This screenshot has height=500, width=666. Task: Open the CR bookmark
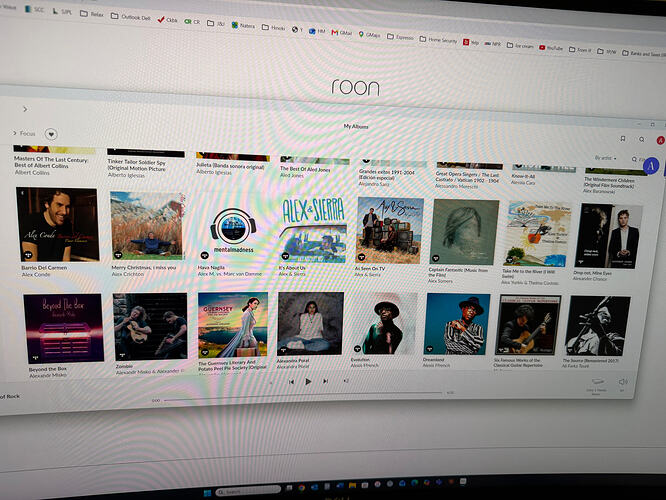coord(192,21)
